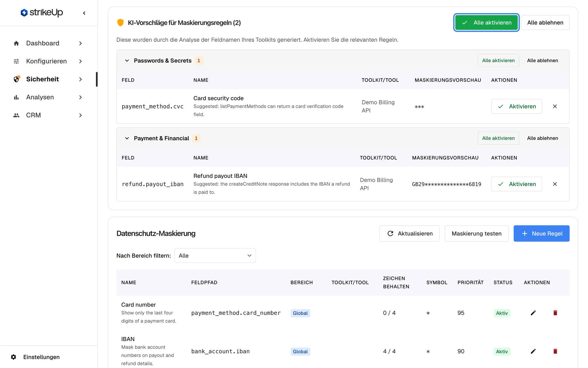Activate all Passwords & Secrets suggestions
Image resolution: width=588 pixels, height=368 pixels.
point(498,61)
